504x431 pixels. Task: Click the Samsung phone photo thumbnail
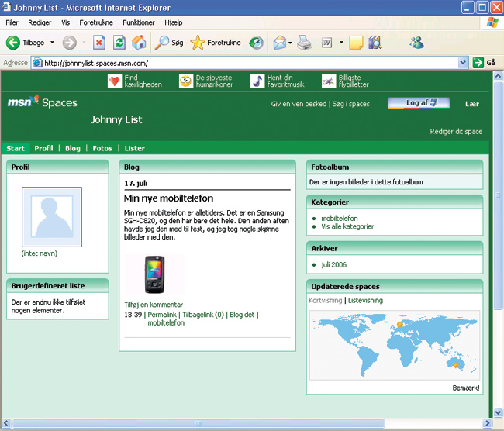[x=154, y=276]
